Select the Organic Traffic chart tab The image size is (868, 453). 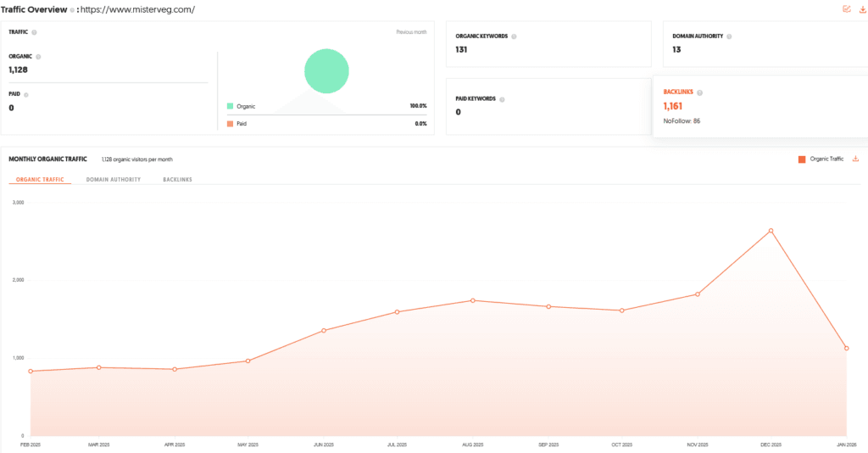tap(40, 180)
